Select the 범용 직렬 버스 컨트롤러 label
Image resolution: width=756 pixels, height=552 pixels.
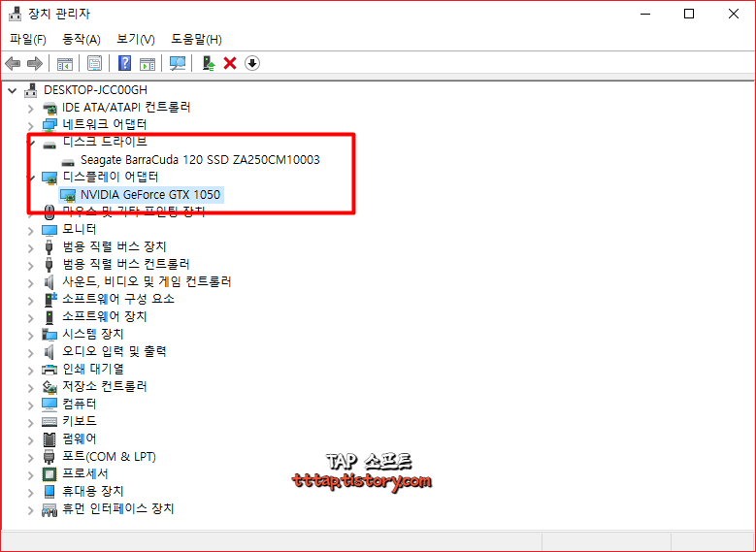click(126, 264)
